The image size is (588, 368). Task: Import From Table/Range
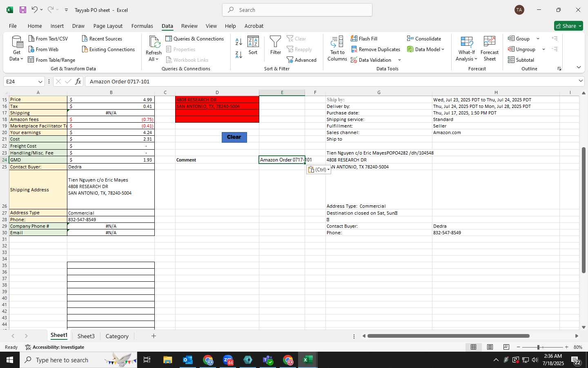coord(51,60)
